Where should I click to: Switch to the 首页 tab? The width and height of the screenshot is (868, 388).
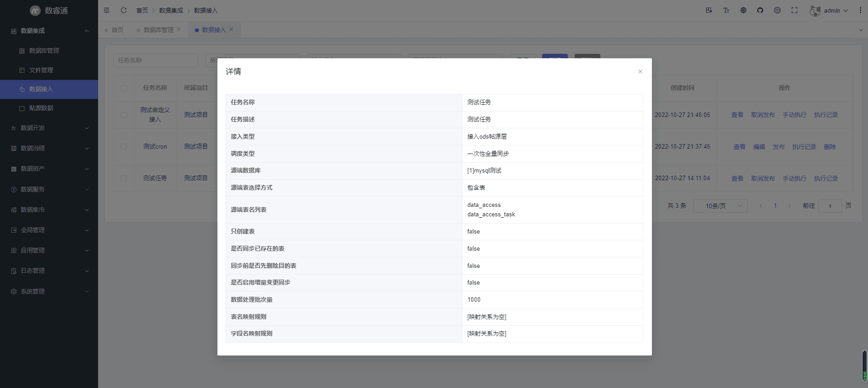[x=114, y=30]
